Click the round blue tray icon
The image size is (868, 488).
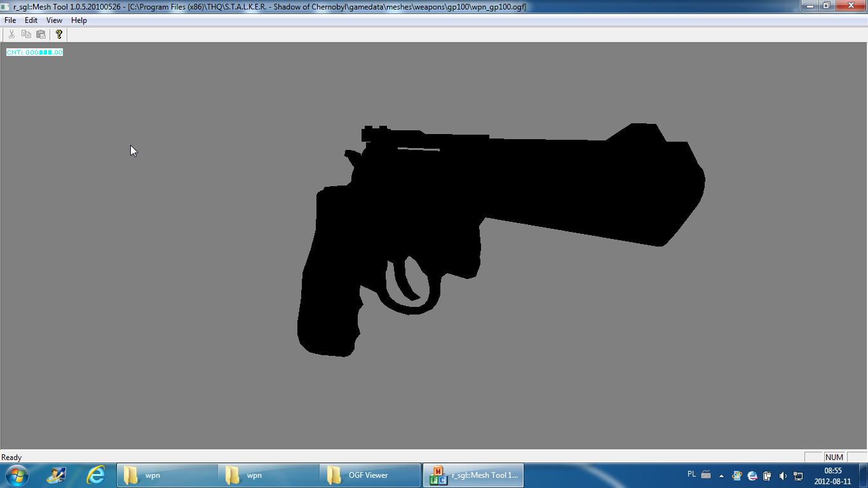(x=752, y=475)
